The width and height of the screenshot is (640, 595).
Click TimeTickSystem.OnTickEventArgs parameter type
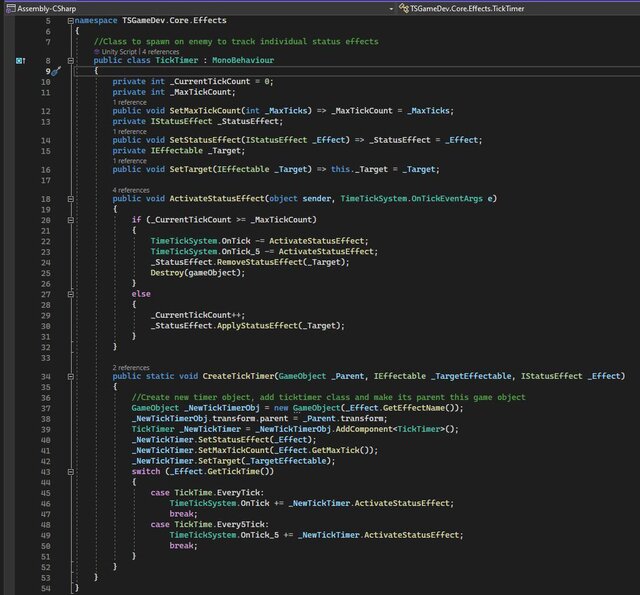[x=411, y=199]
